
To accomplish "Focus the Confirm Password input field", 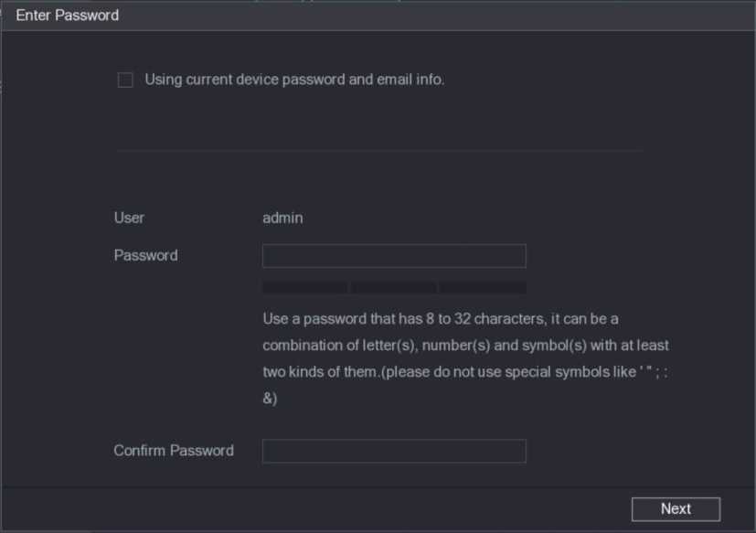I will click(394, 451).
